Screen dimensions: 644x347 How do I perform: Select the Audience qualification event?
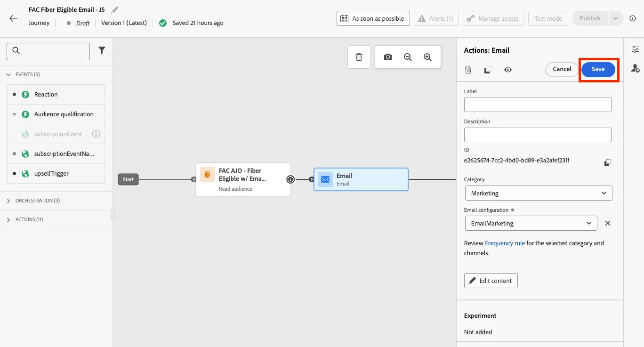pos(56,114)
